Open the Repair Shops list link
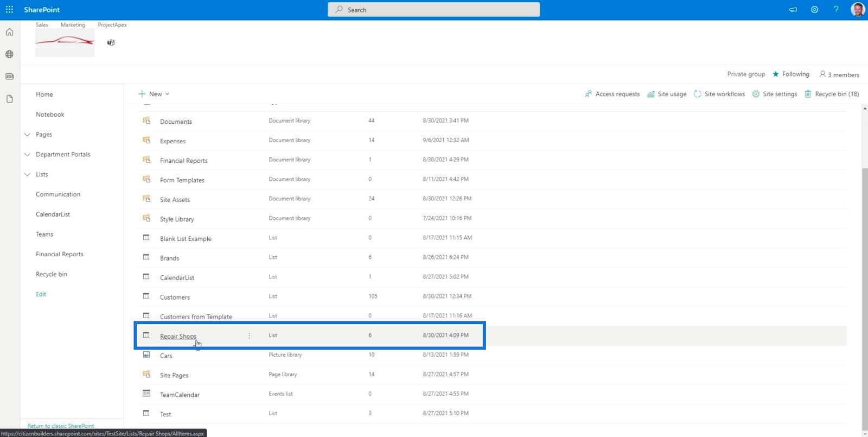This screenshot has height=437, width=868. click(x=178, y=337)
